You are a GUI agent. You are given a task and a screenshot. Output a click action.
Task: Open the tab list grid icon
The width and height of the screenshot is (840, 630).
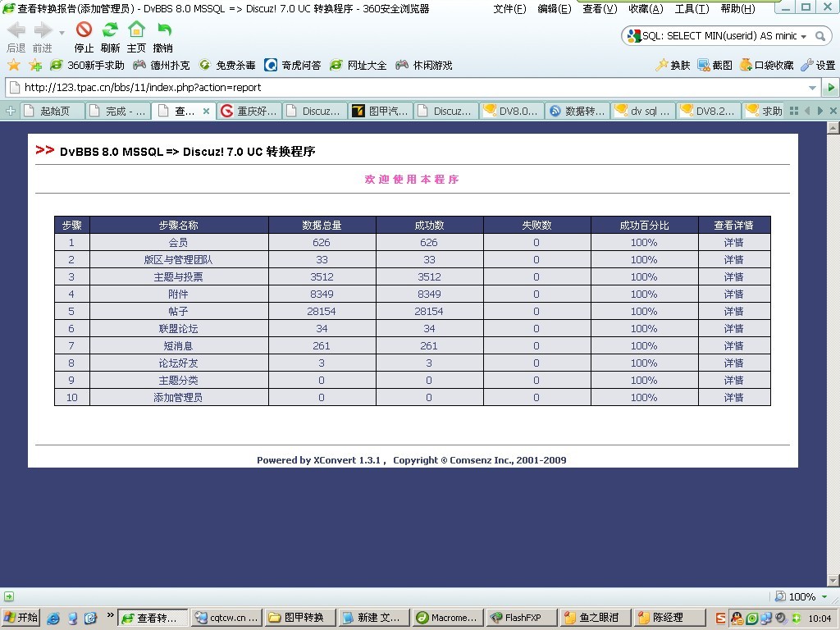tap(794, 111)
